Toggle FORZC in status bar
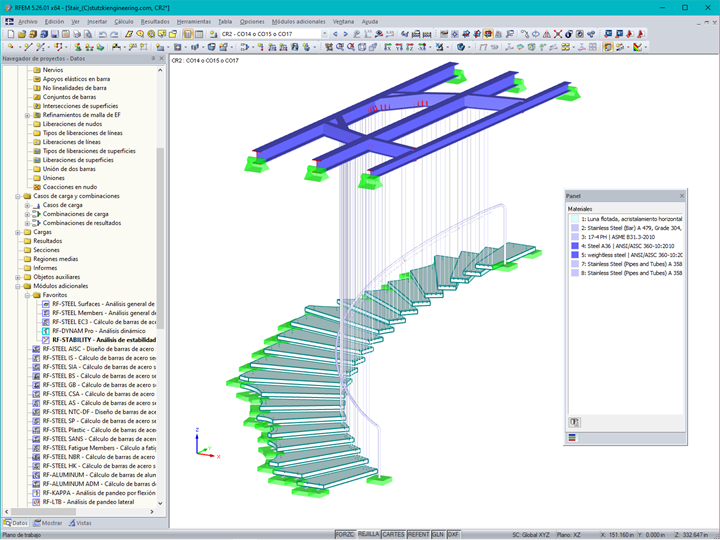 (x=345, y=534)
